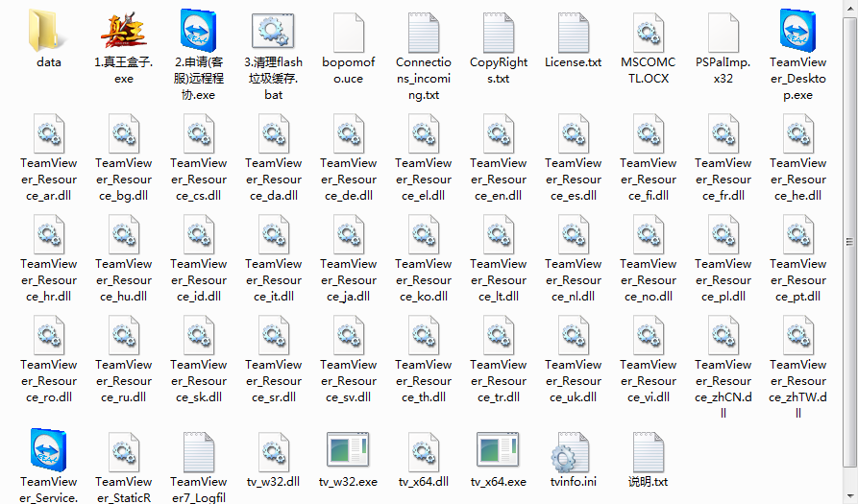Click the TeamViewer_Resource_ko.dll icon
Image resolution: width=858 pixels, height=504 pixels.
pos(424,234)
